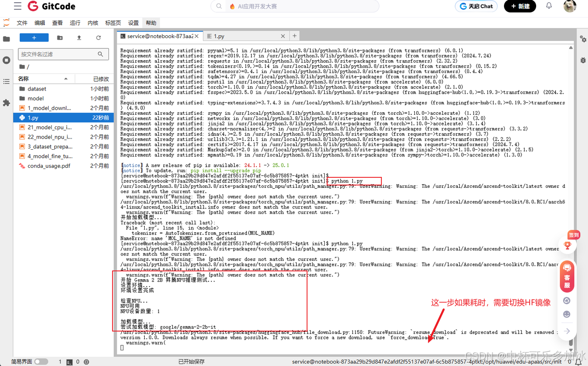Image resolution: width=588 pixels, height=366 pixels.
Task: Open the dataset folder
Action: click(64, 89)
